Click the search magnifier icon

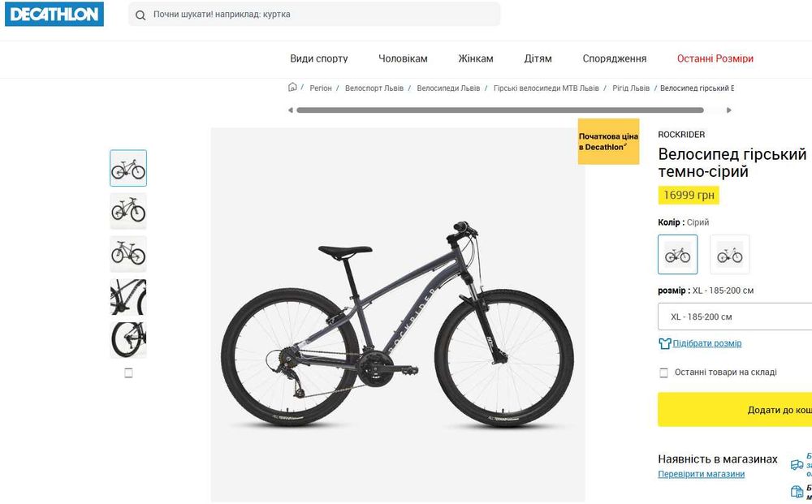click(x=140, y=15)
